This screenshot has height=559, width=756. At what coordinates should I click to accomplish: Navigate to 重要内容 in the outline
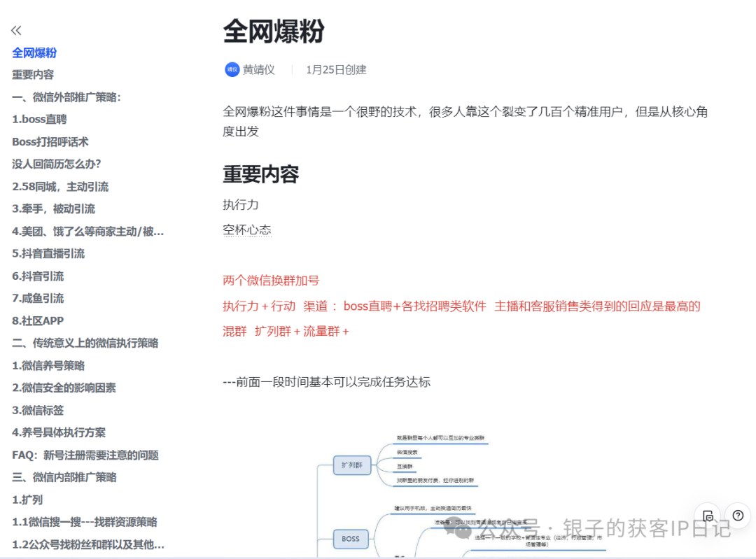pyautogui.click(x=34, y=74)
